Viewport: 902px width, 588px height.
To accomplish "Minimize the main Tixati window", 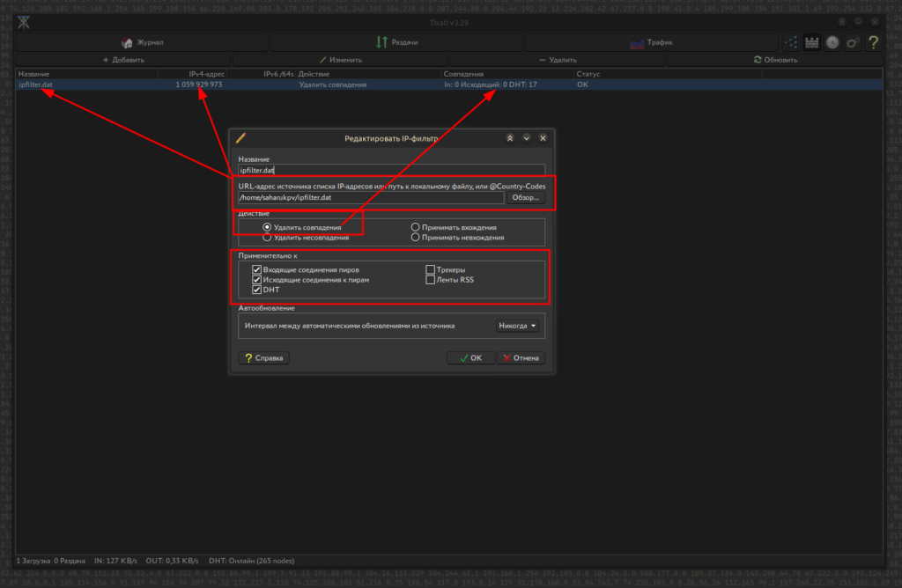I will 858,22.
